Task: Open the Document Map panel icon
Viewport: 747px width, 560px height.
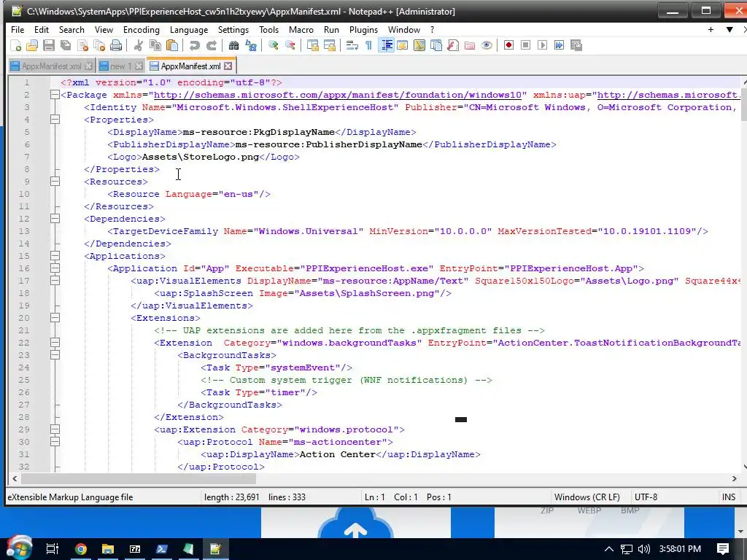Action: click(419, 45)
